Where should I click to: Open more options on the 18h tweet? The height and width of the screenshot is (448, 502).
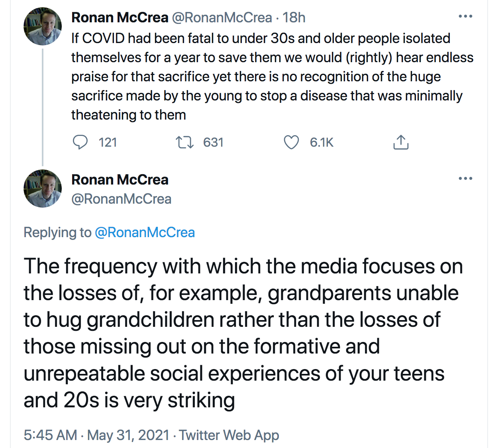tap(465, 17)
